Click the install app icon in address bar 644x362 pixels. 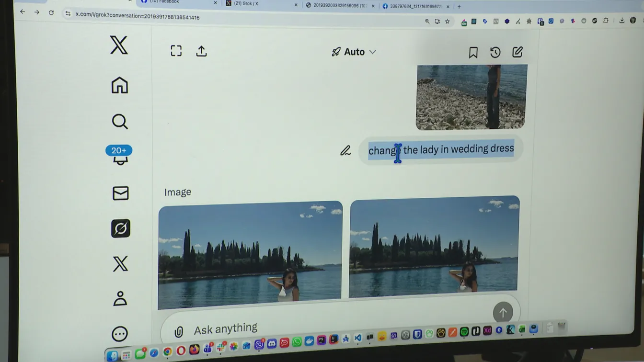tap(437, 22)
